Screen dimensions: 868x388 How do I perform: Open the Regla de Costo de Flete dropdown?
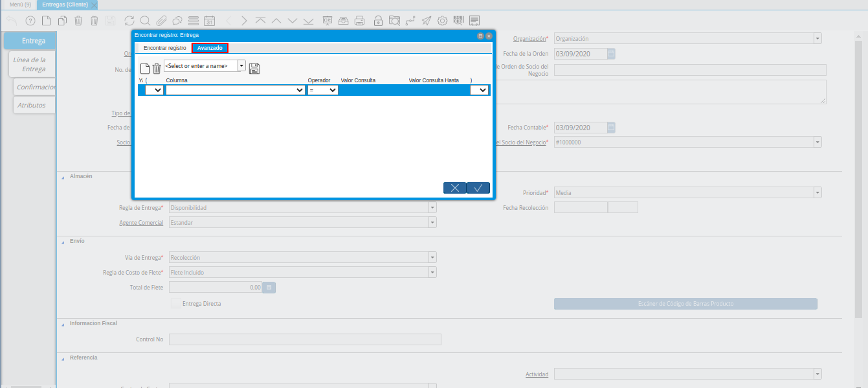(x=432, y=272)
